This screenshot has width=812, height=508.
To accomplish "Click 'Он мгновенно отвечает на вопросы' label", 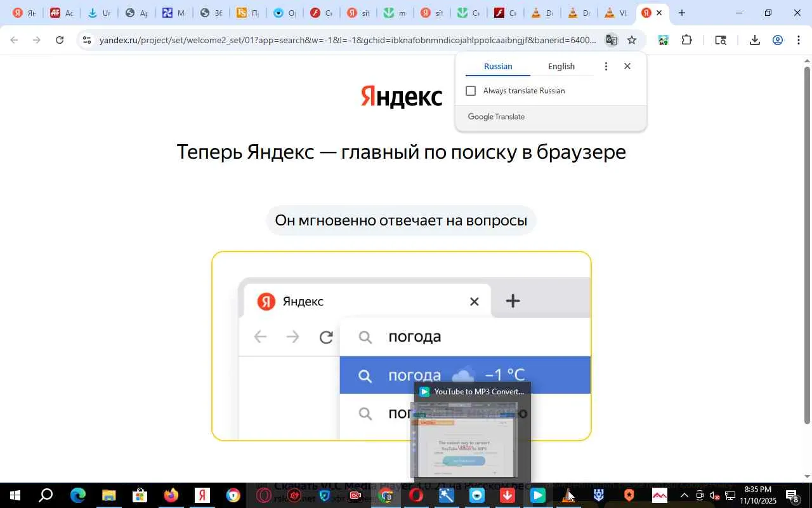I will pyautogui.click(x=401, y=220).
